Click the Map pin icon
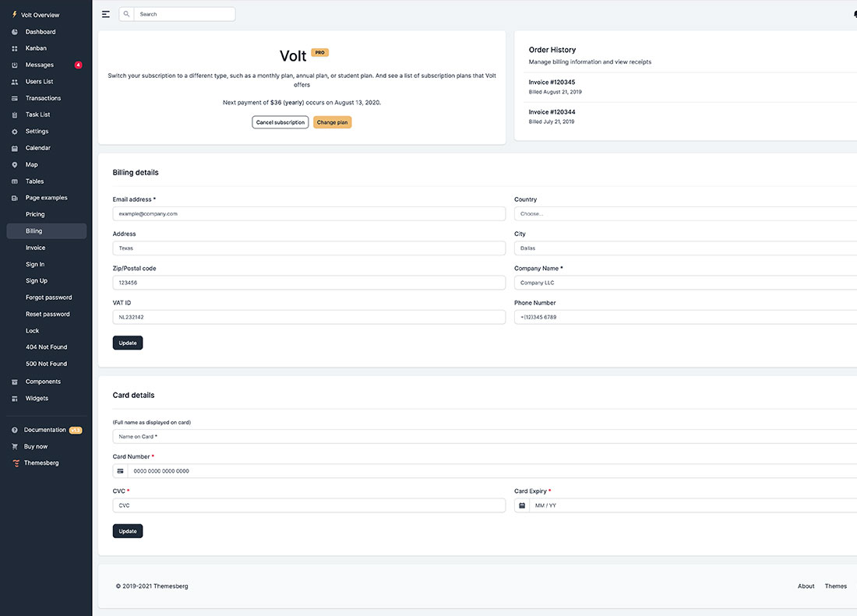This screenshot has height=616, width=857. [x=14, y=164]
